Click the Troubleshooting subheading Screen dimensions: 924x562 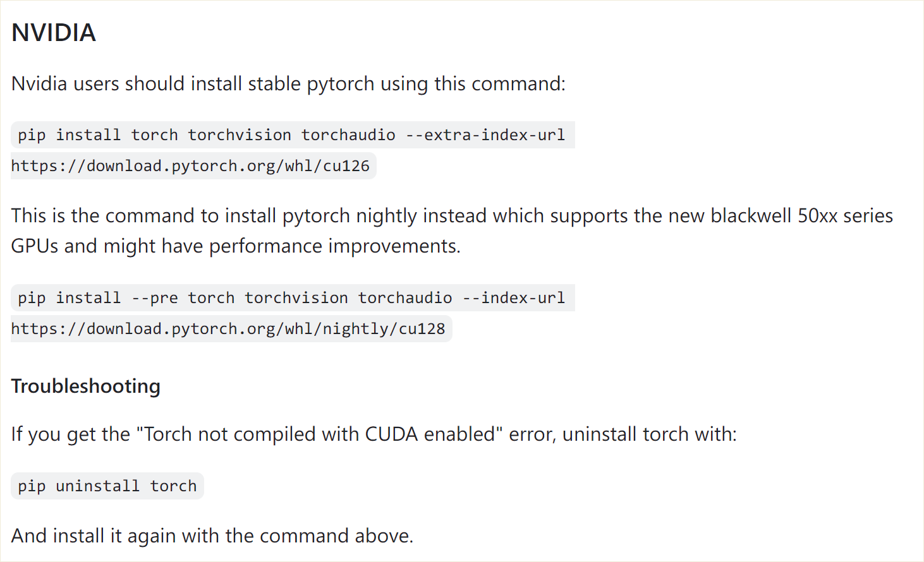point(86,386)
